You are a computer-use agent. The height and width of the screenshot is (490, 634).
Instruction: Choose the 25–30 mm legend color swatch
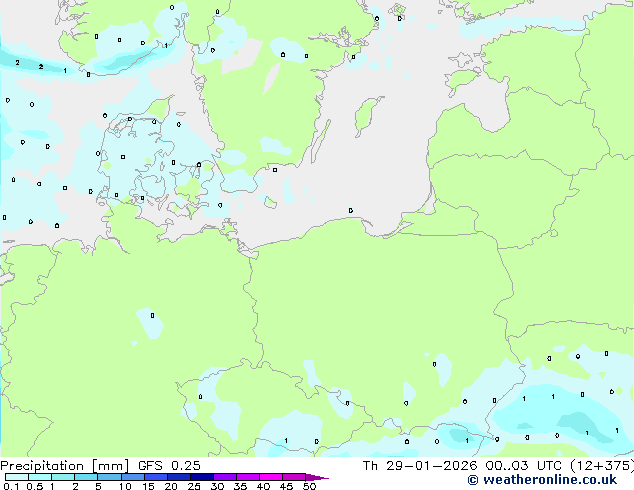click(201, 477)
